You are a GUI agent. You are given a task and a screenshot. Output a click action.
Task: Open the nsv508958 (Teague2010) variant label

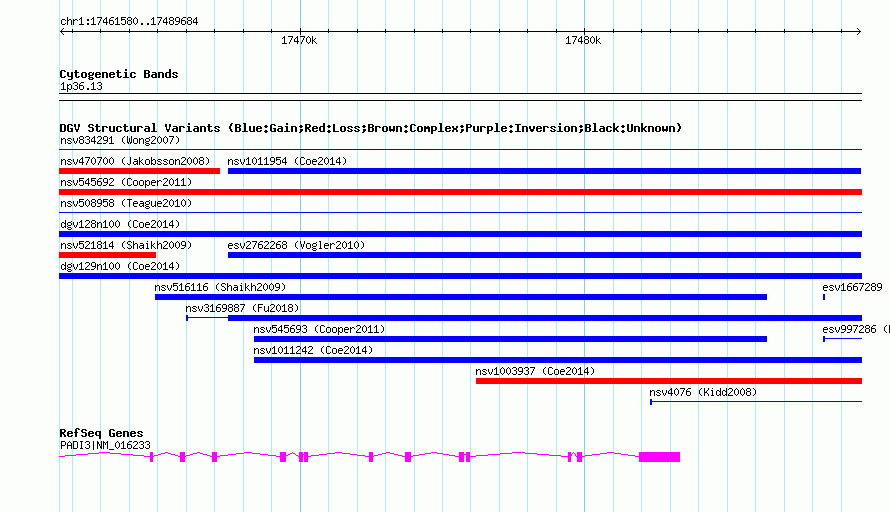(x=126, y=203)
